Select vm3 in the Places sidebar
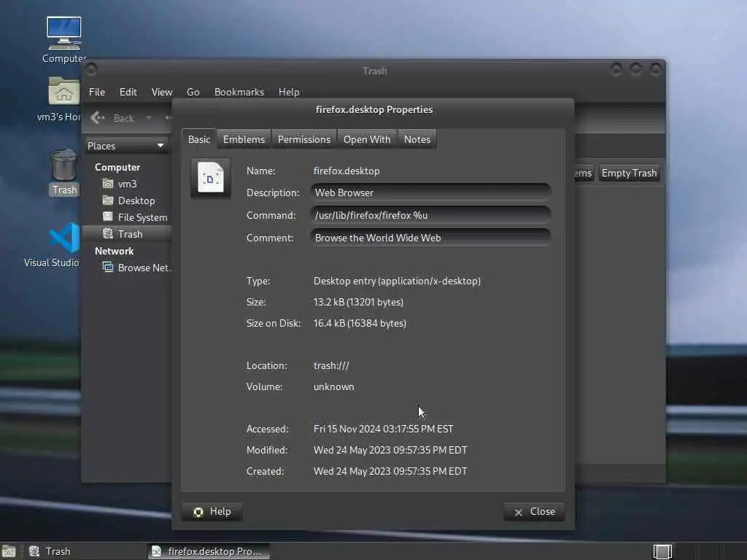 [127, 184]
